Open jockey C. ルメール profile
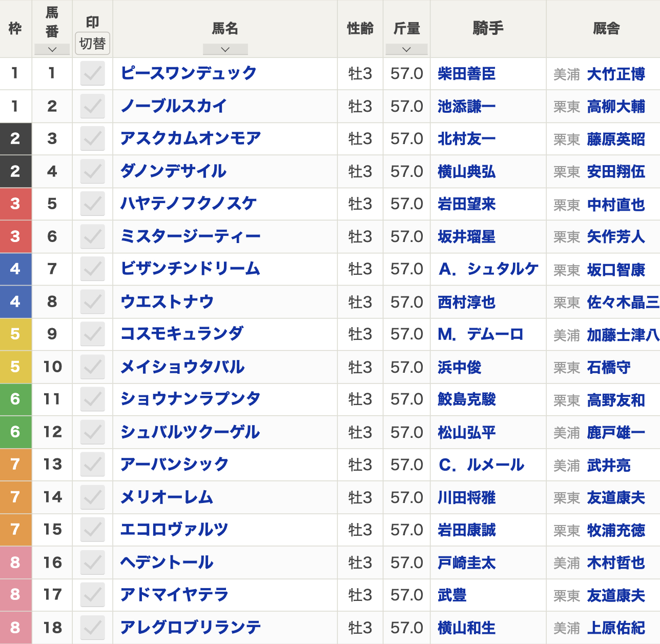The image size is (660, 644). coord(482,465)
